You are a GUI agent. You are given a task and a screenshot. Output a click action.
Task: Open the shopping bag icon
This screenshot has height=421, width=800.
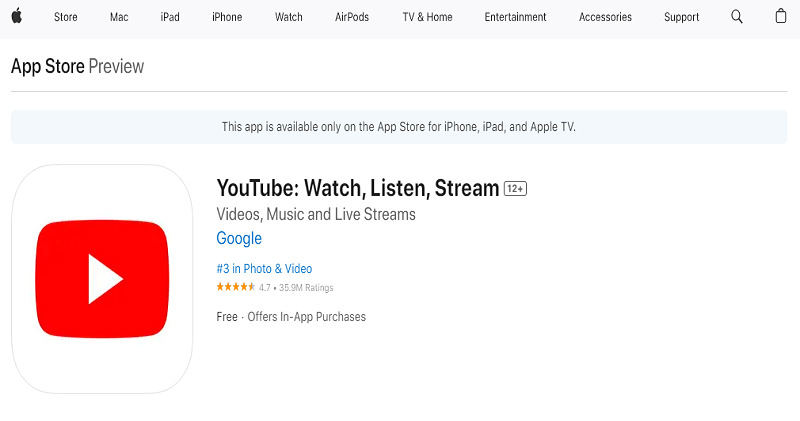780,17
